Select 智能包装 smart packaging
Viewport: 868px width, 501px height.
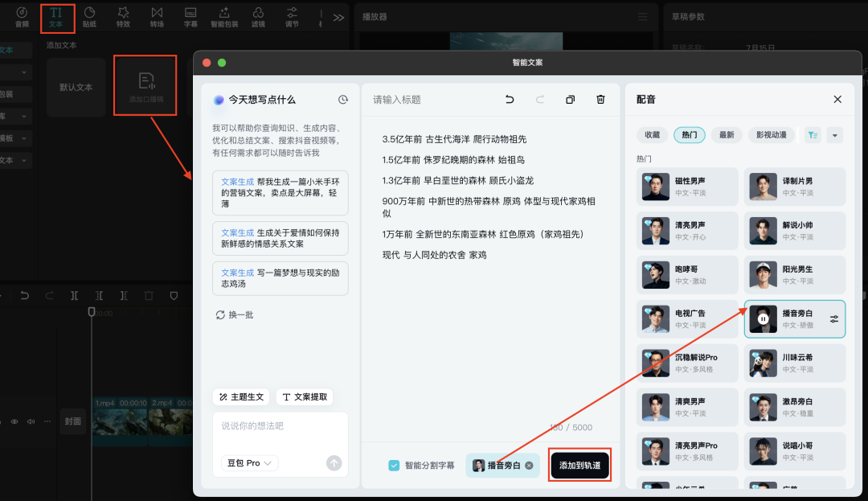pos(224,16)
